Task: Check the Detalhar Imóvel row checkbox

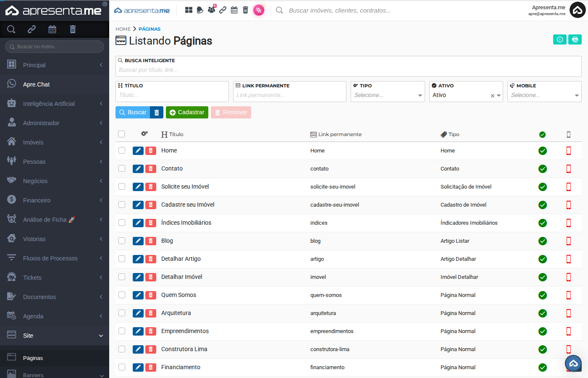Action: tap(122, 277)
